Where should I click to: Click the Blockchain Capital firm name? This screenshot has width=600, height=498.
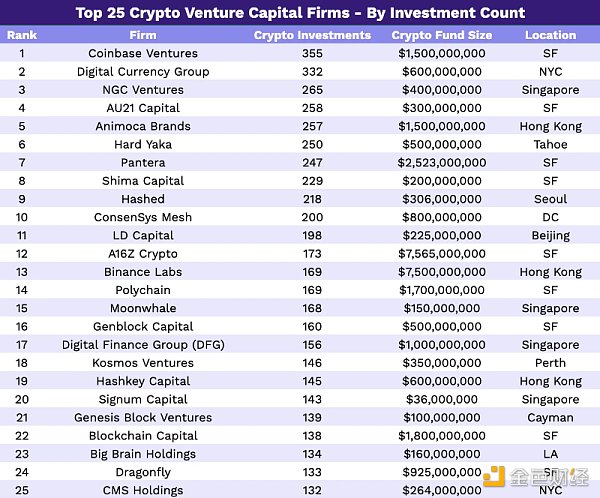point(143,436)
